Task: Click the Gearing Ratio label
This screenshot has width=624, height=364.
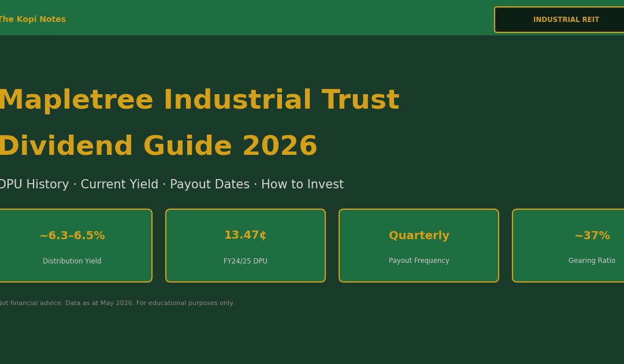Action: click(x=592, y=261)
